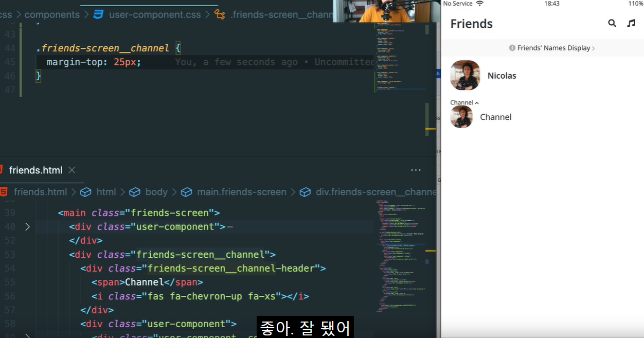Collapse the Channel section chevron in preview

[477, 103]
